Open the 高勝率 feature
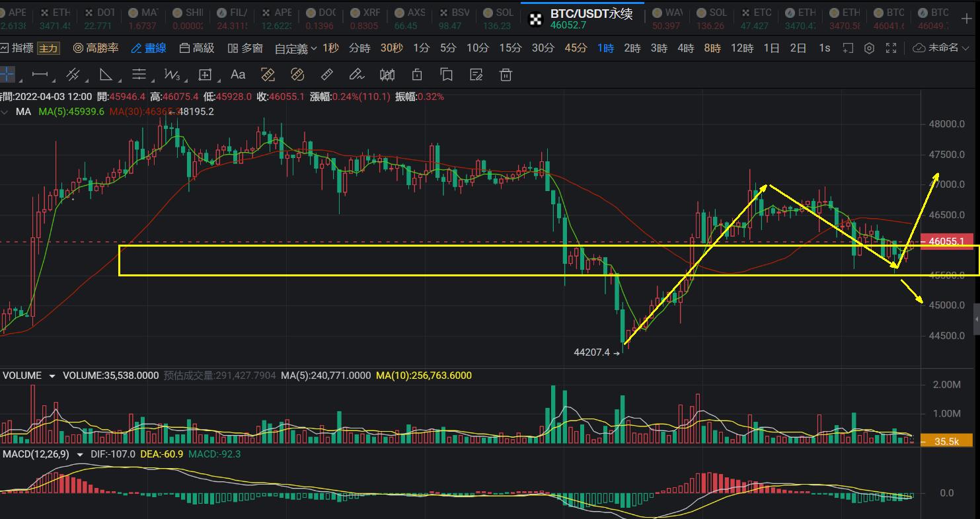Viewport: 980px width, 519px height. [x=96, y=48]
